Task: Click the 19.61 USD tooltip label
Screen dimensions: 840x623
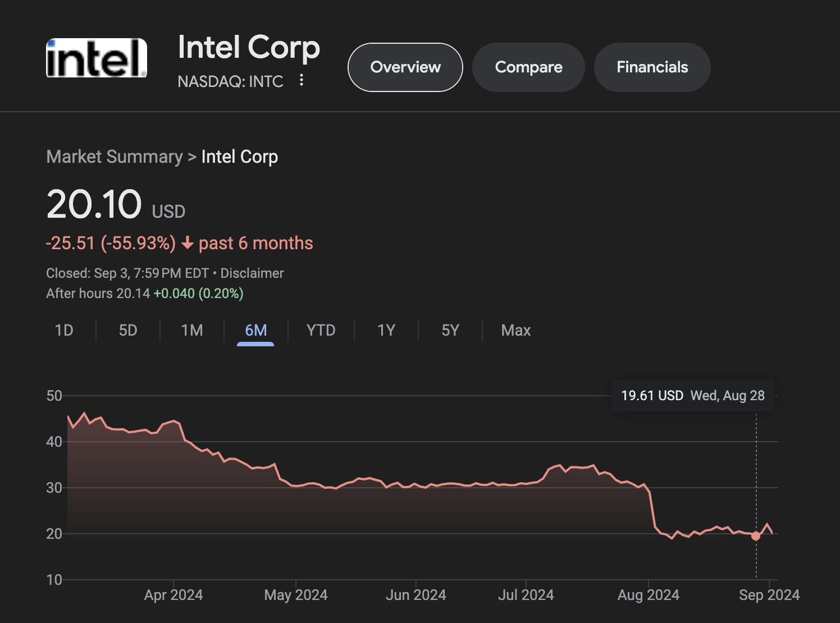Action: 652,396
